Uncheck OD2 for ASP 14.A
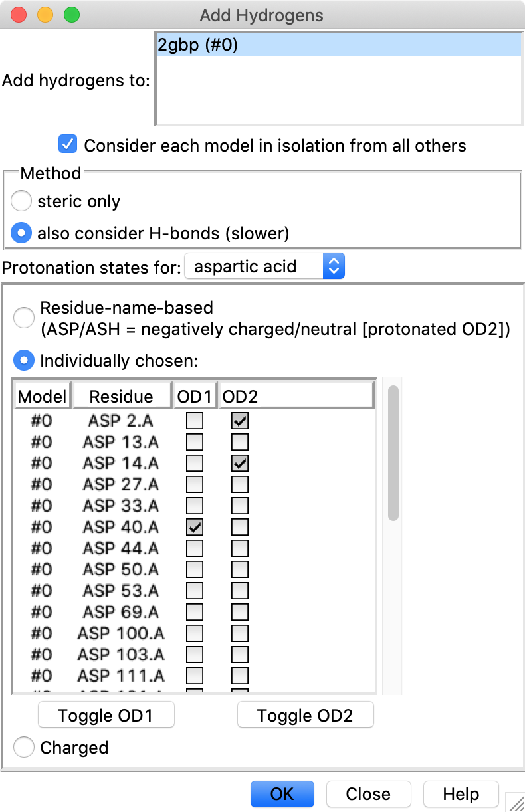525x812 pixels. pos(240,463)
